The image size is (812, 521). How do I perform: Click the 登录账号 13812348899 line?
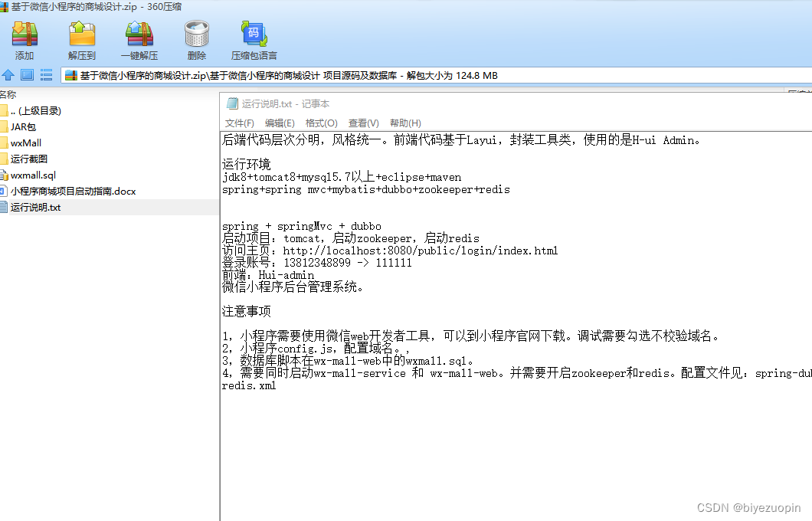317,263
